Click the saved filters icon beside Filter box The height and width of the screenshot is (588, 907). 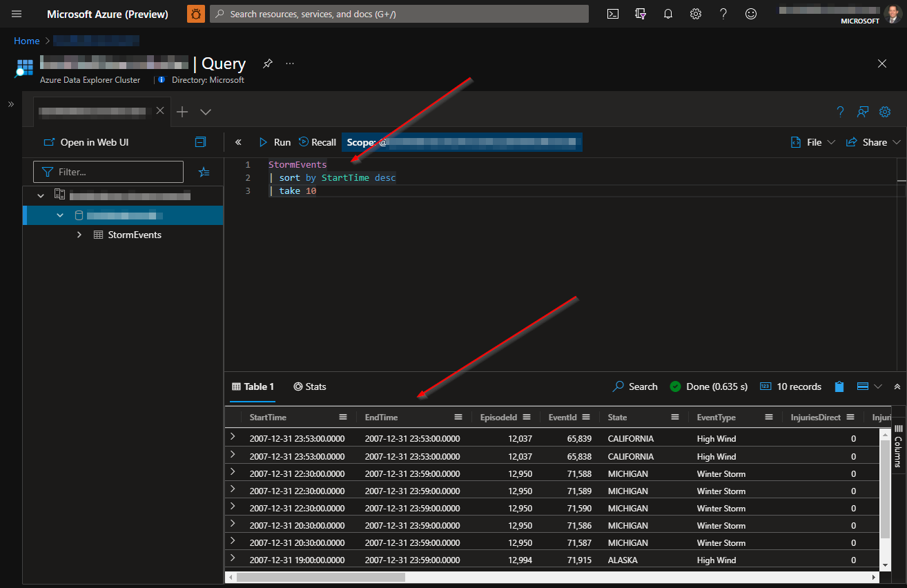click(204, 172)
